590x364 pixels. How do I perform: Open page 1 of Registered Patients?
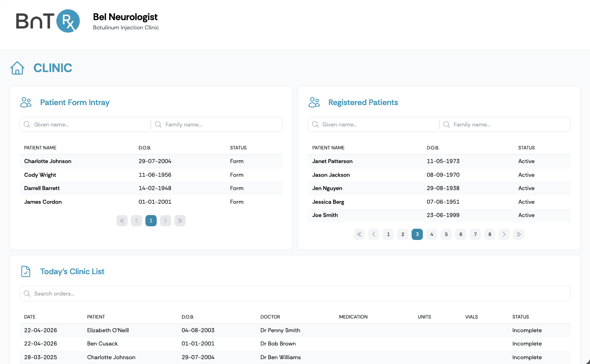388,234
